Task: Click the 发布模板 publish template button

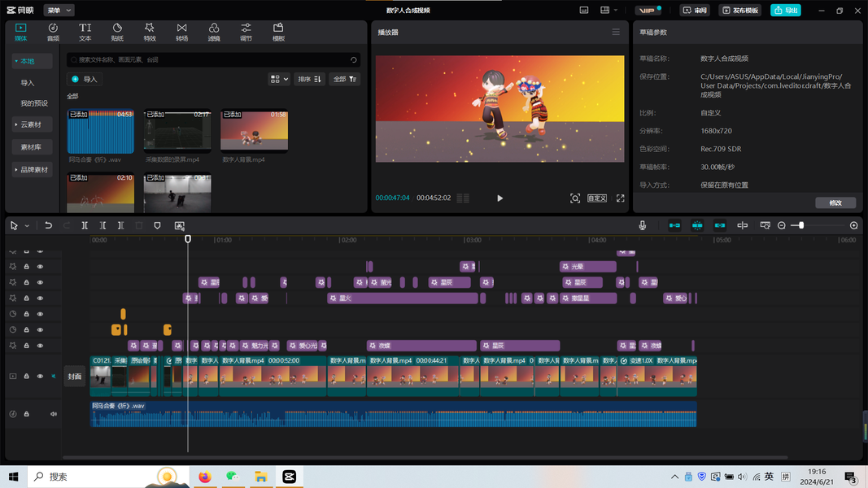Action: (x=739, y=10)
